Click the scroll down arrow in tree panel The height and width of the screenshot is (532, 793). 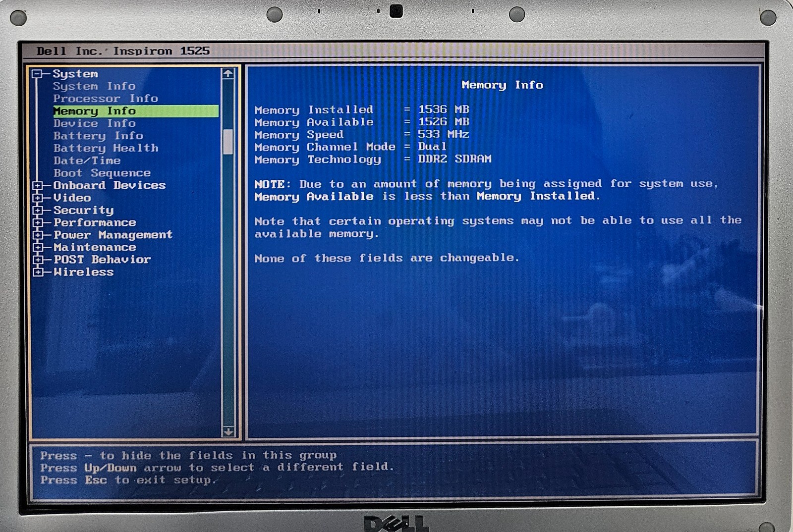(x=228, y=431)
